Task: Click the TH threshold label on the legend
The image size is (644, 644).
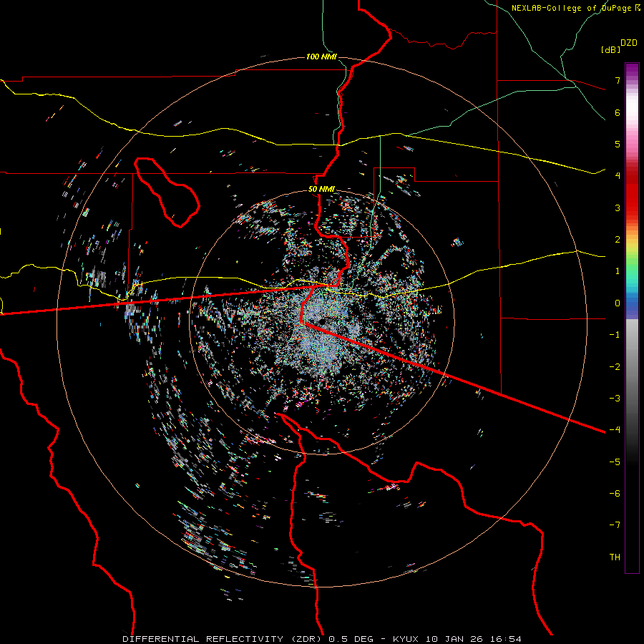Action: coord(615,557)
